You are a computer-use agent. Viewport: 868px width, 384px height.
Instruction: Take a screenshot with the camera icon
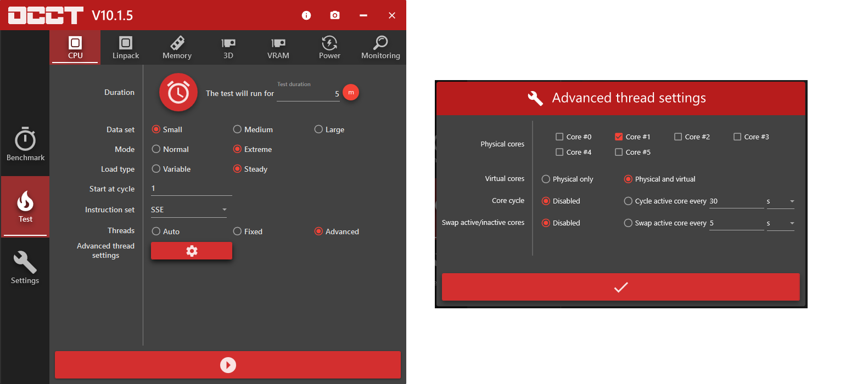coord(335,15)
